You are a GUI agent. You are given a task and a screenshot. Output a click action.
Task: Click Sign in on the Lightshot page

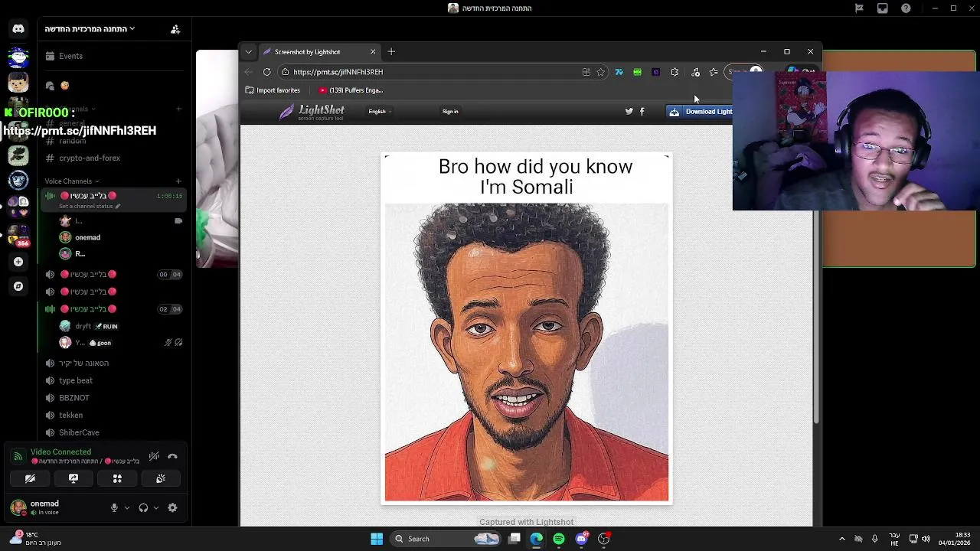pos(450,112)
